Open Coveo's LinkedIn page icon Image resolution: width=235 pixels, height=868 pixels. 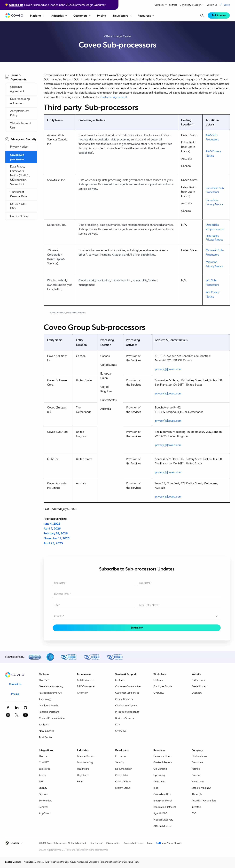coord(16,708)
